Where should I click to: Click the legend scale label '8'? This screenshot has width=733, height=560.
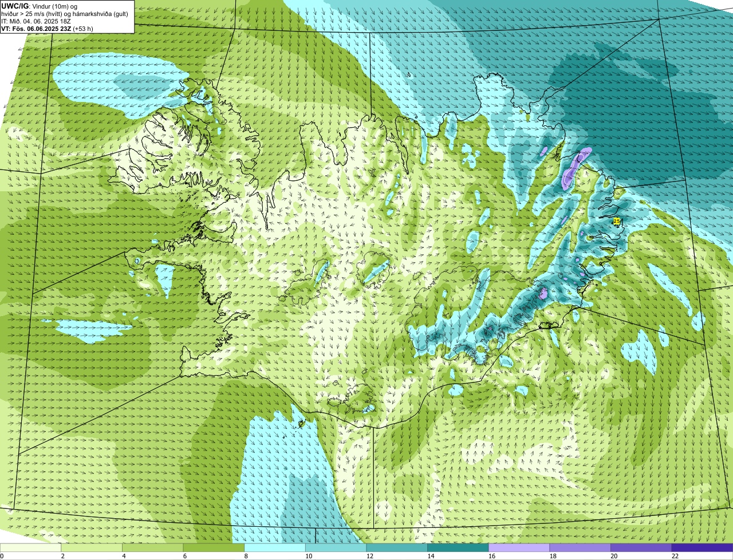[x=246, y=556]
